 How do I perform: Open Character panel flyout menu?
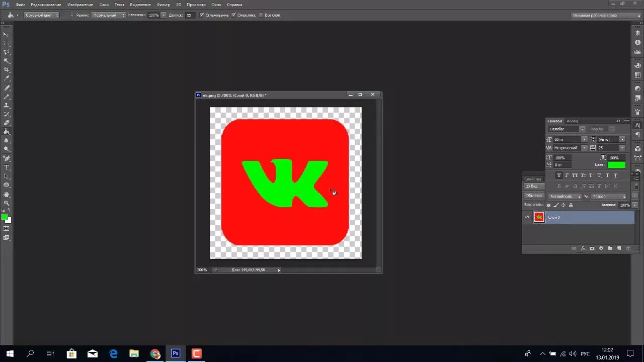tap(627, 121)
